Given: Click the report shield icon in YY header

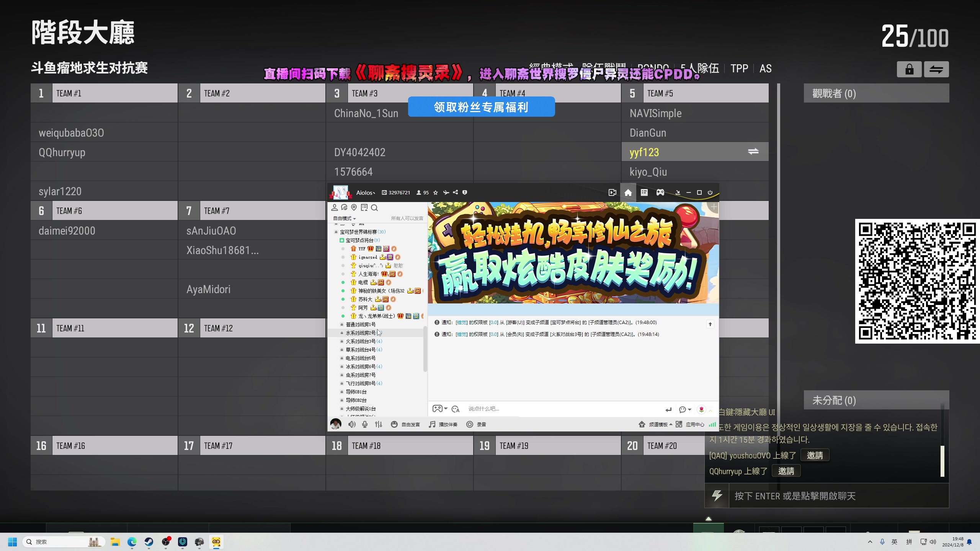Looking at the screenshot, I should point(465,192).
